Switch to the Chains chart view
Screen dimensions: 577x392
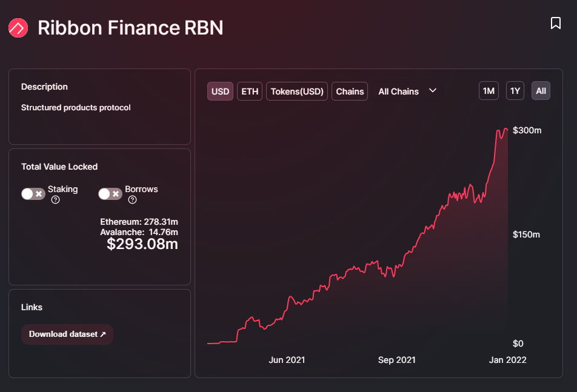point(350,91)
